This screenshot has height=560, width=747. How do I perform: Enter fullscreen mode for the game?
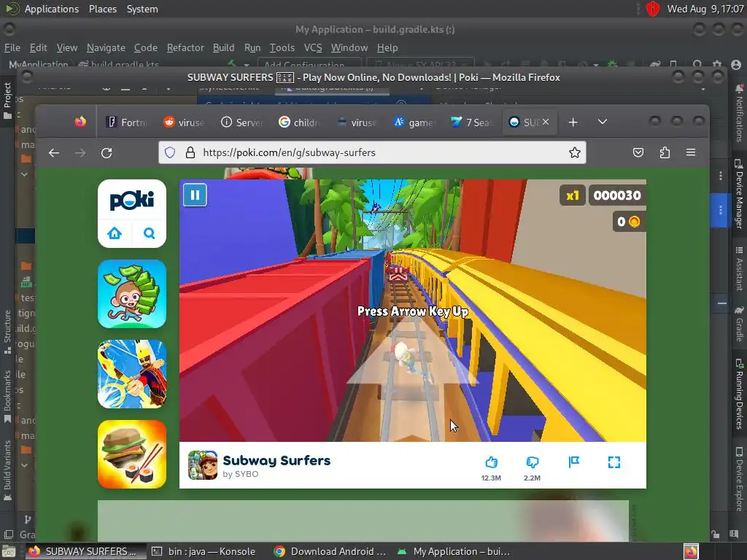click(614, 462)
